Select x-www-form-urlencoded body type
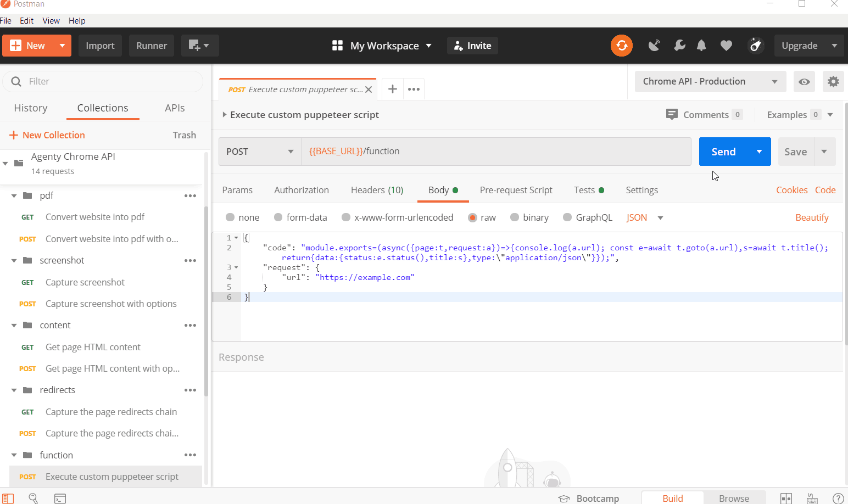 pos(346,217)
